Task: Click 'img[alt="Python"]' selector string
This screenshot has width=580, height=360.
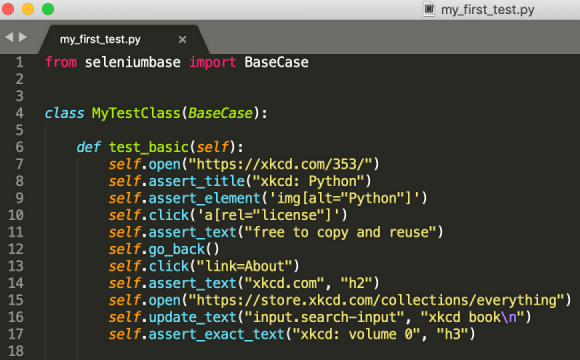Action: pos(344,198)
